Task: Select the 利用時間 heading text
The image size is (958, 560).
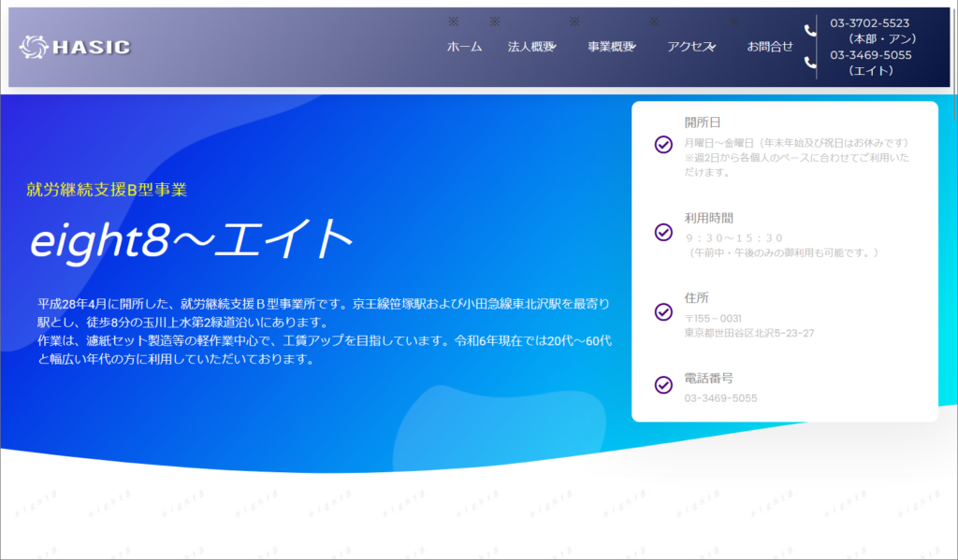Action: [709, 218]
